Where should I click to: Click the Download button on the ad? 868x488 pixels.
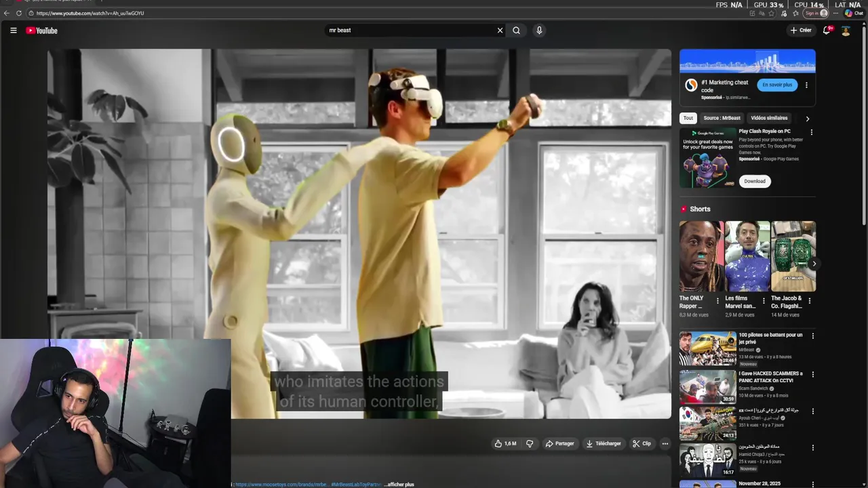coord(754,181)
